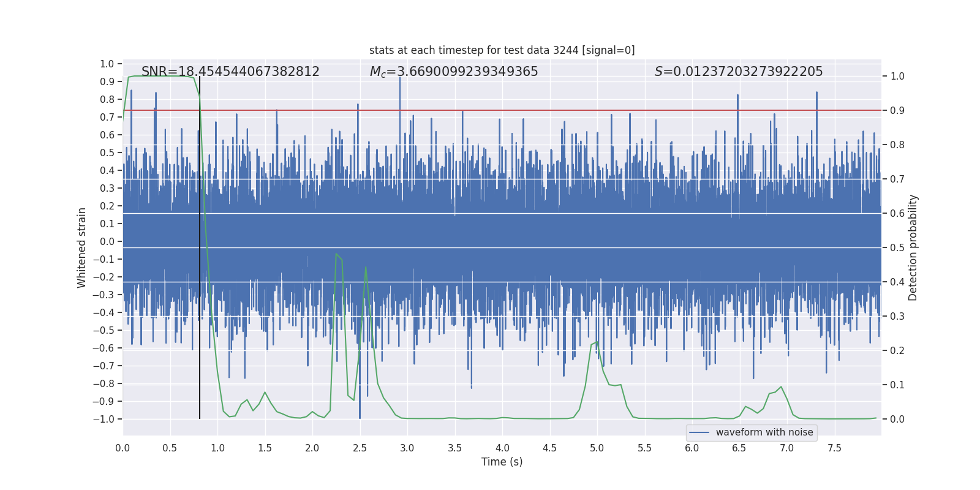This screenshot has height=490, width=980.
Task: Click the 'Detection probability' axis label
Action: pyautogui.click(x=913, y=247)
